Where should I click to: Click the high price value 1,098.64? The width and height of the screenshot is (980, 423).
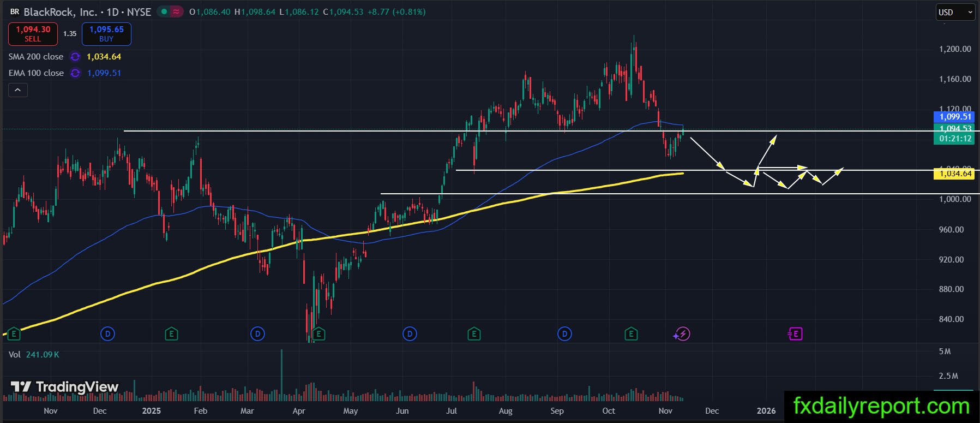[x=258, y=11]
